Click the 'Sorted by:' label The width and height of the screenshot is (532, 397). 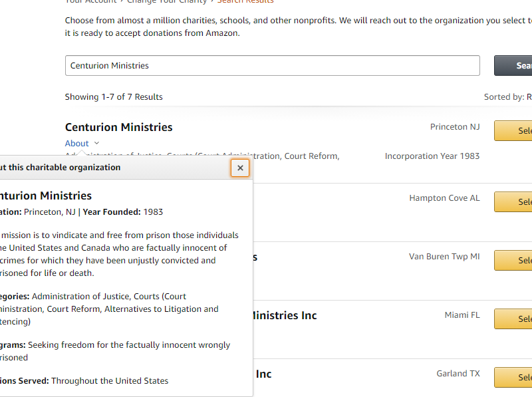tap(504, 97)
